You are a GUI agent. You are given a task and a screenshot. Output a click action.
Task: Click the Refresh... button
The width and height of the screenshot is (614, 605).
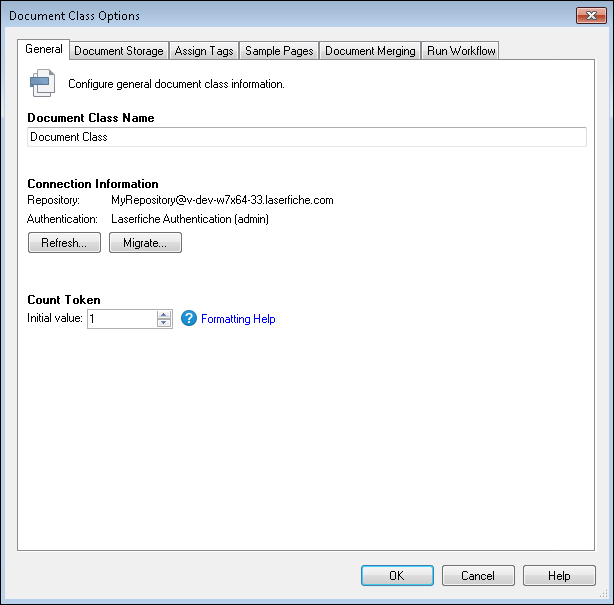click(x=64, y=243)
